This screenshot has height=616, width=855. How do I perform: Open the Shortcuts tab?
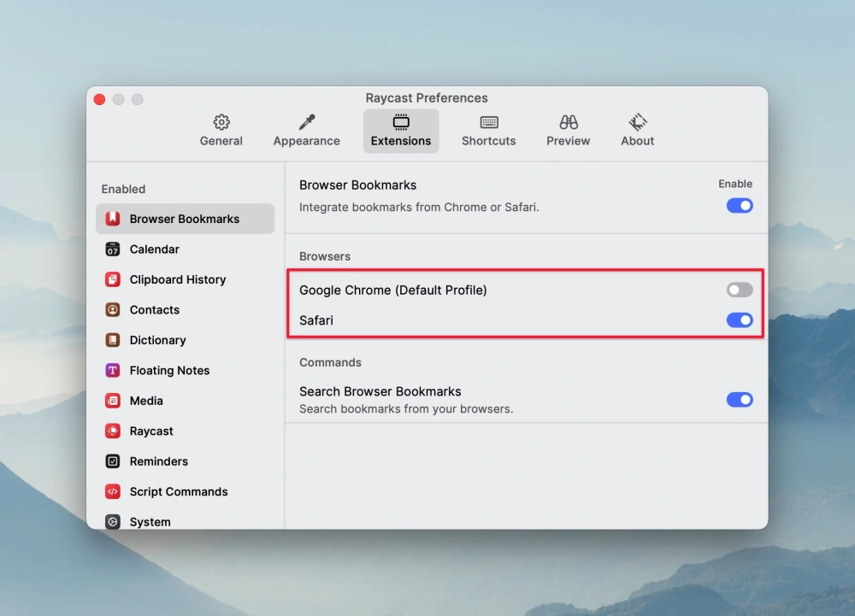[488, 131]
